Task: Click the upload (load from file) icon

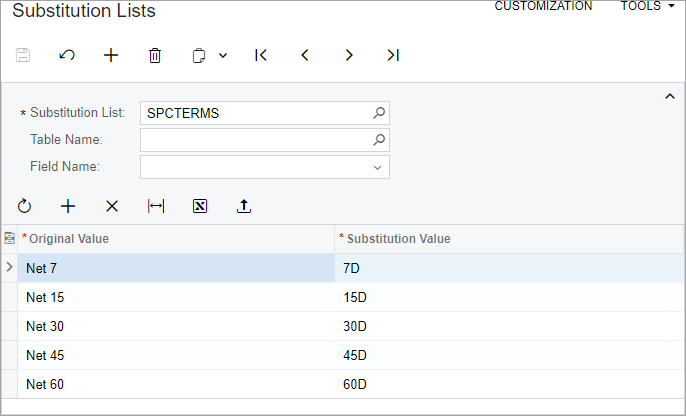Action: [244, 206]
